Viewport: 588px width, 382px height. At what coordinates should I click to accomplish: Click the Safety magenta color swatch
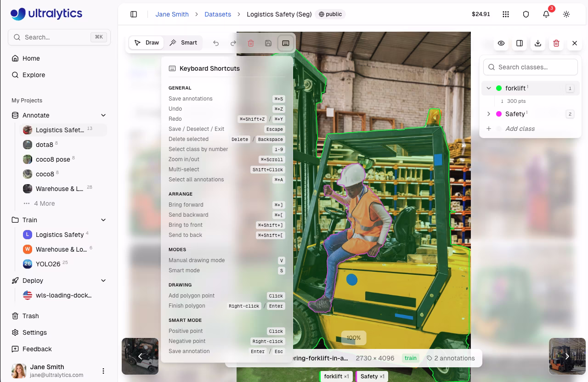point(499,114)
